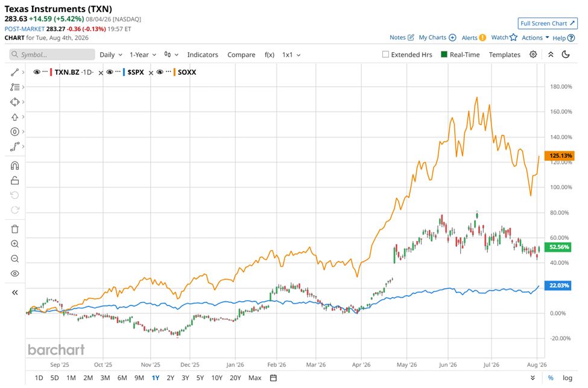Open the circled-zero annotation tool
Screen dimensions: 588x388
coord(14,131)
